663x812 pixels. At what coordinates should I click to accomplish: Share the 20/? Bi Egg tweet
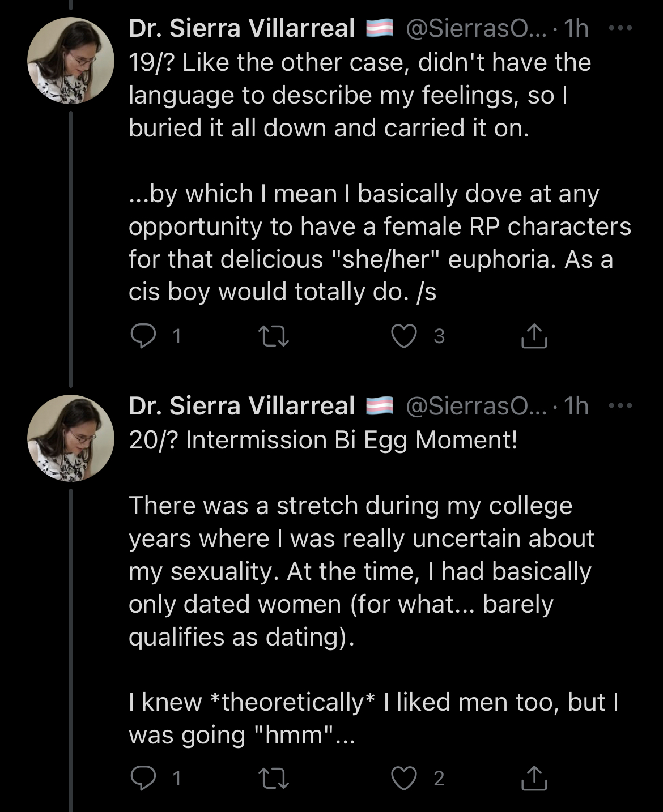[533, 778]
